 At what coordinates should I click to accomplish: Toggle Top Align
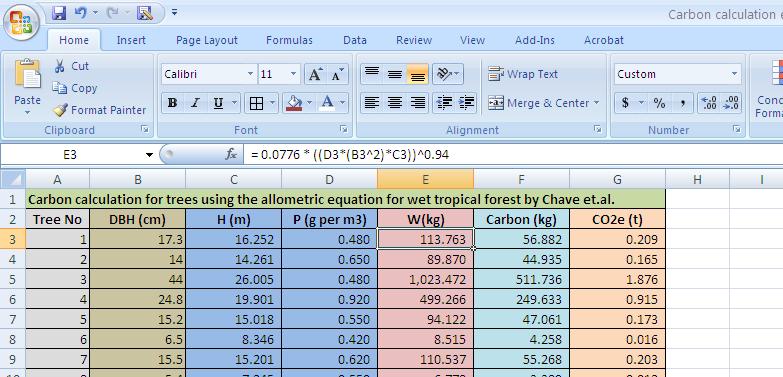(372, 74)
